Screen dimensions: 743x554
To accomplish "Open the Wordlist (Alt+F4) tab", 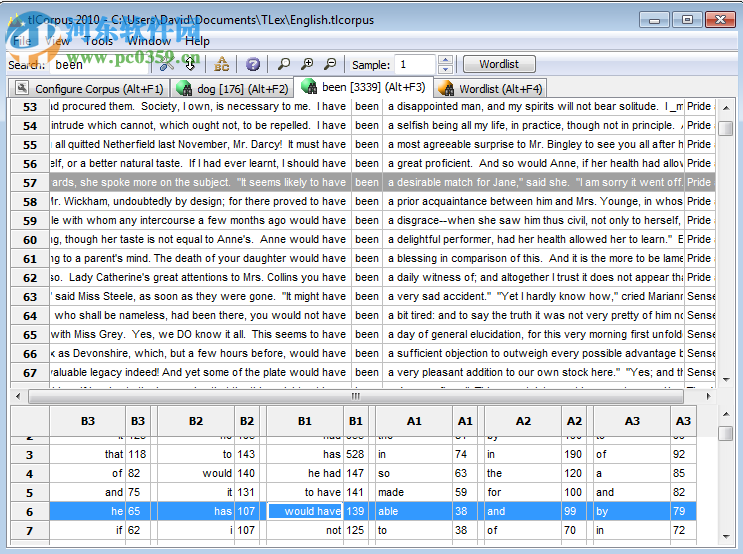I will pyautogui.click(x=490, y=89).
